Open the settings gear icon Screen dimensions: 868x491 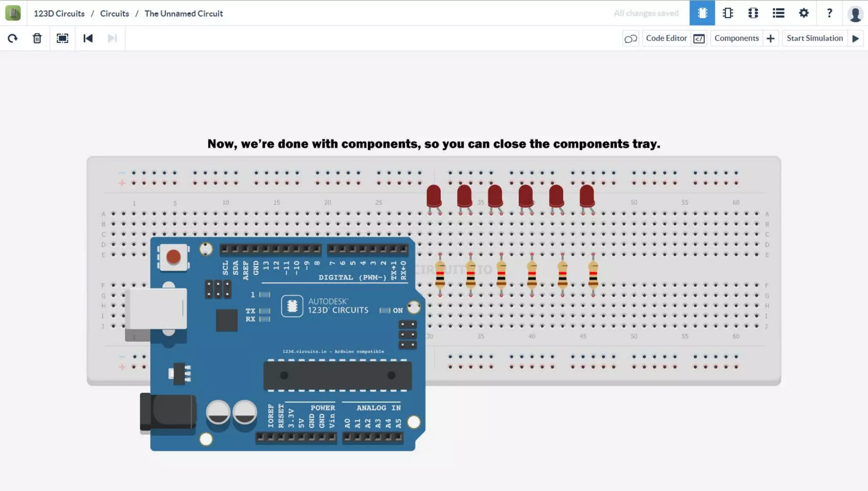tap(804, 13)
